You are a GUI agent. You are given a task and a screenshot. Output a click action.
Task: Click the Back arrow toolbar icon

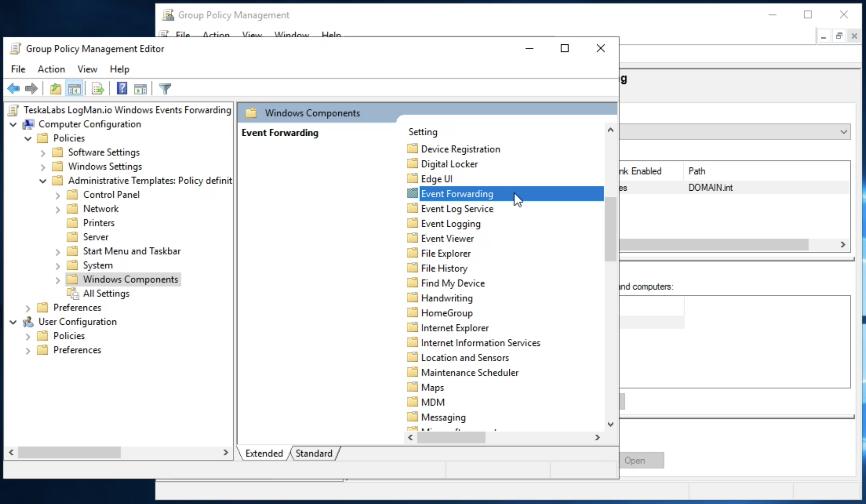tap(14, 88)
